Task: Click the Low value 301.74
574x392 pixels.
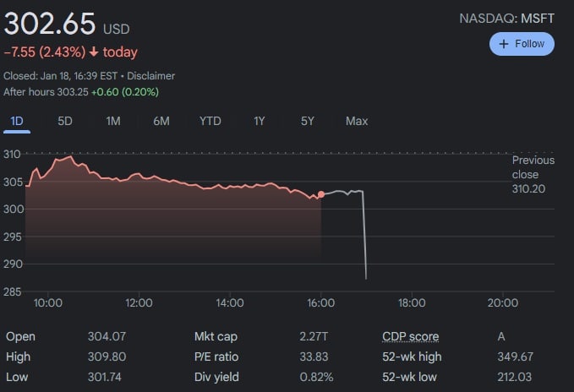Action: click(x=105, y=377)
